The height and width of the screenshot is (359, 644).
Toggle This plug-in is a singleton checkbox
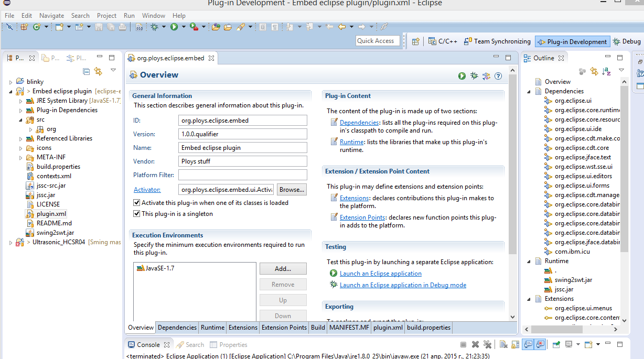(x=137, y=214)
